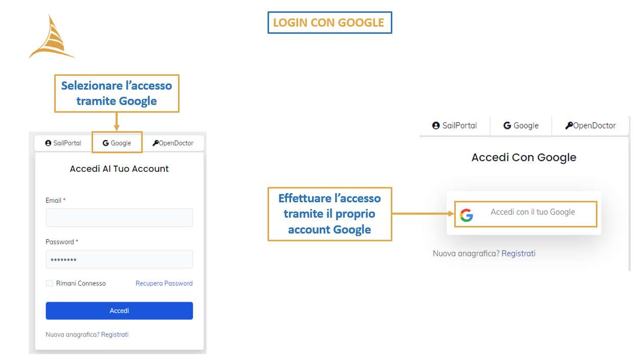Click the Google G icon in left tab
Screen dimensions: 644x357
106,143
